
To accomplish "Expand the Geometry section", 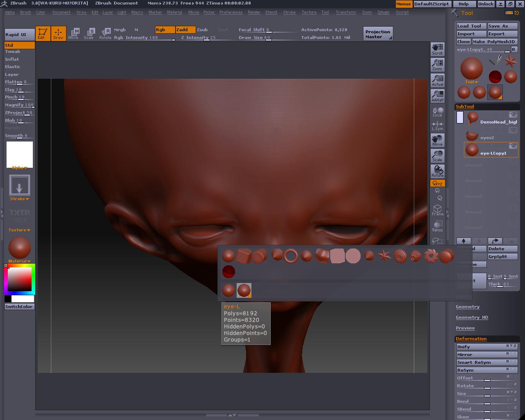I will (468, 307).
